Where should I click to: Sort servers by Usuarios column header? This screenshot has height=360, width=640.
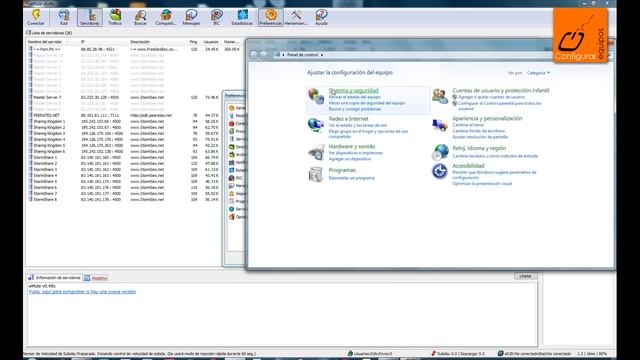211,42
